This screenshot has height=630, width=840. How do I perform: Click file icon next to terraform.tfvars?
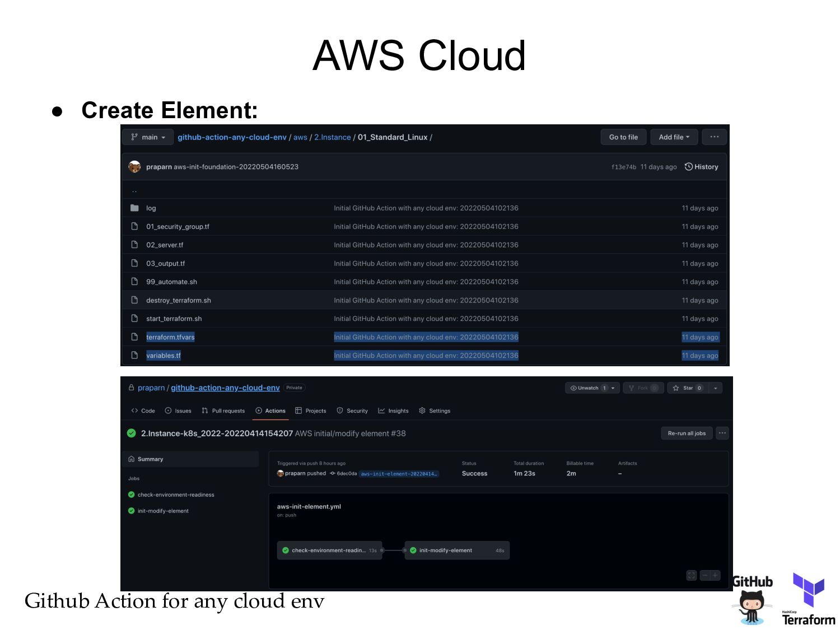pyautogui.click(x=134, y=337)
